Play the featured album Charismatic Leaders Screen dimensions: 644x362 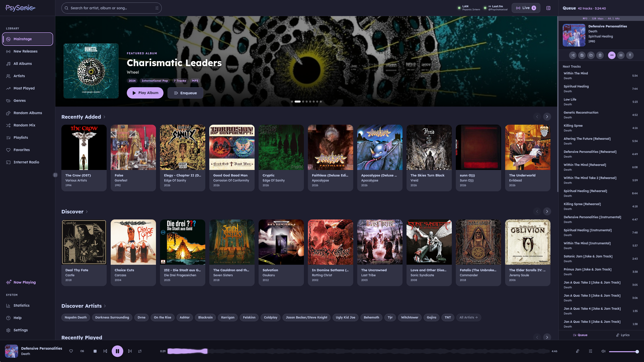[145, 93]
